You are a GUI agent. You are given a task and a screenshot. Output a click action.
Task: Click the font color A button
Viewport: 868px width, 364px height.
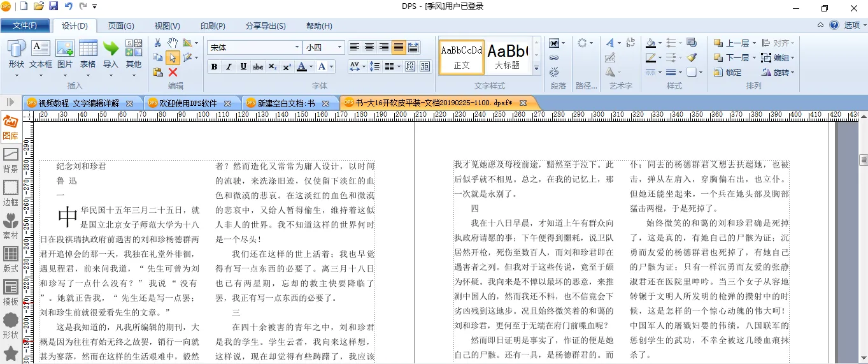(x=301, y=67)
